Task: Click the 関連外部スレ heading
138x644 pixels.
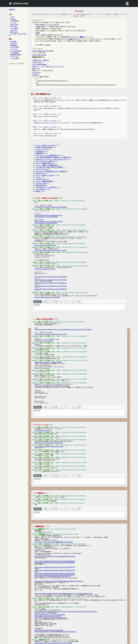Action: coord(39,57)
